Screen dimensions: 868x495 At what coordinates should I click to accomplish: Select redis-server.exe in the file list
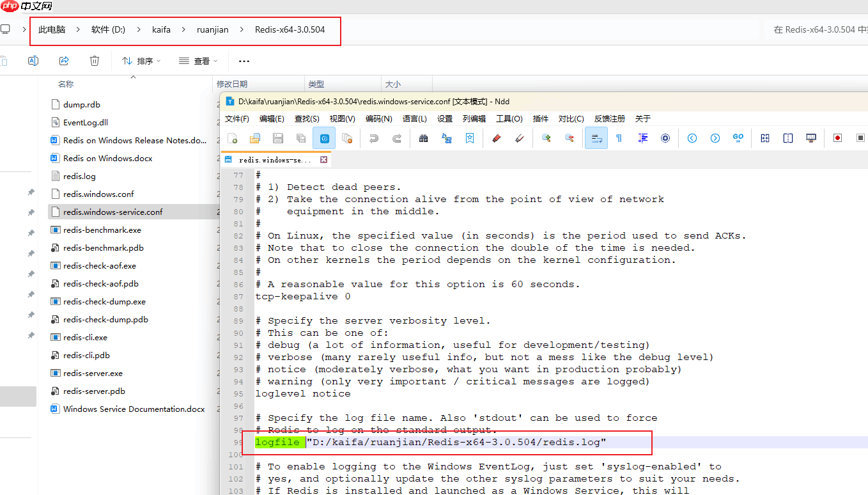tap(93, 373)
